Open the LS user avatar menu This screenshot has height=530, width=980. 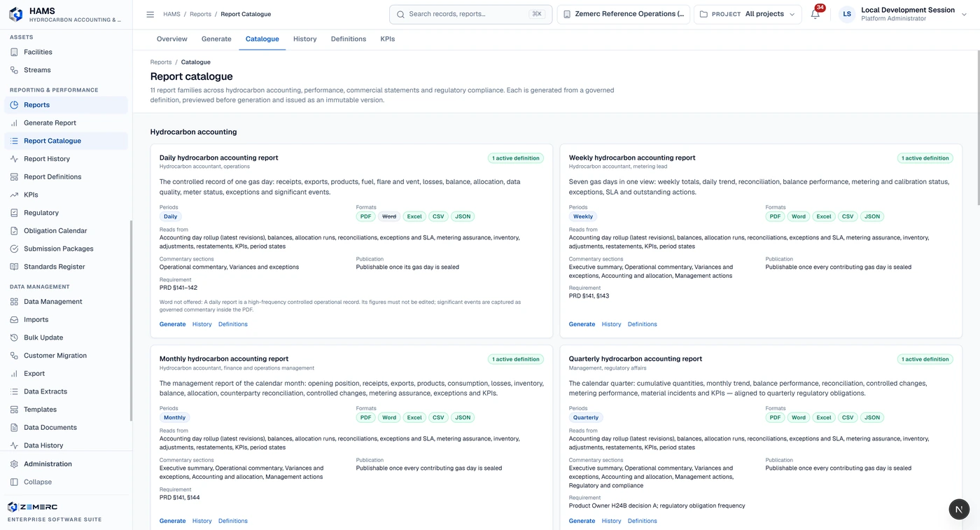847,14
